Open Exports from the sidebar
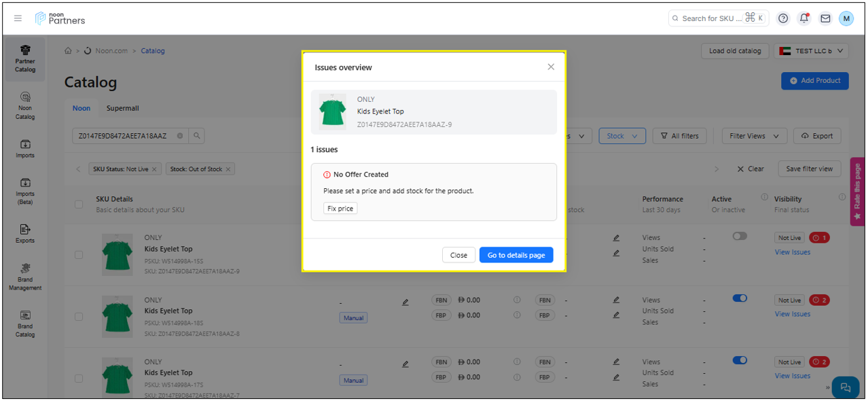868x401 pixels. [25, 233]
